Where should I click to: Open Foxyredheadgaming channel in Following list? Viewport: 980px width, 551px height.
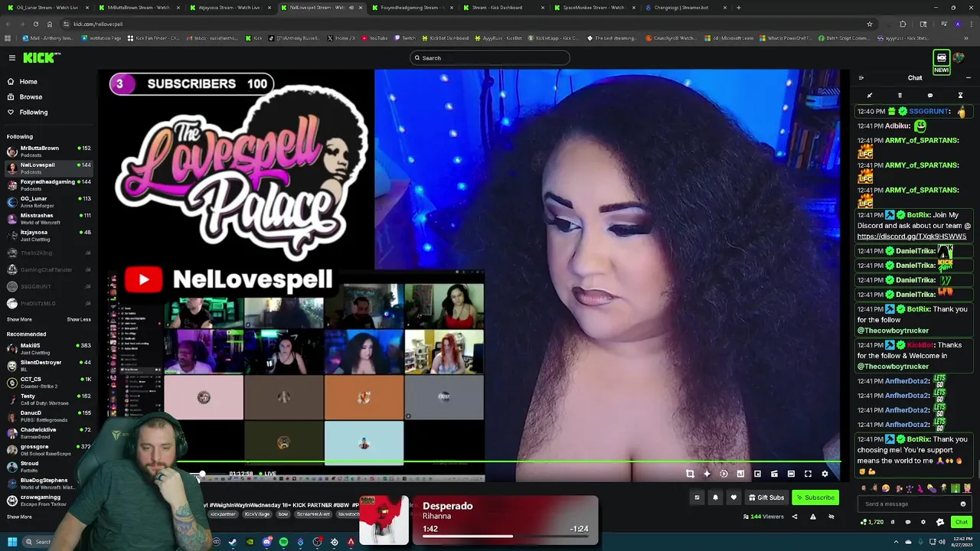click(x=48, y=184)
